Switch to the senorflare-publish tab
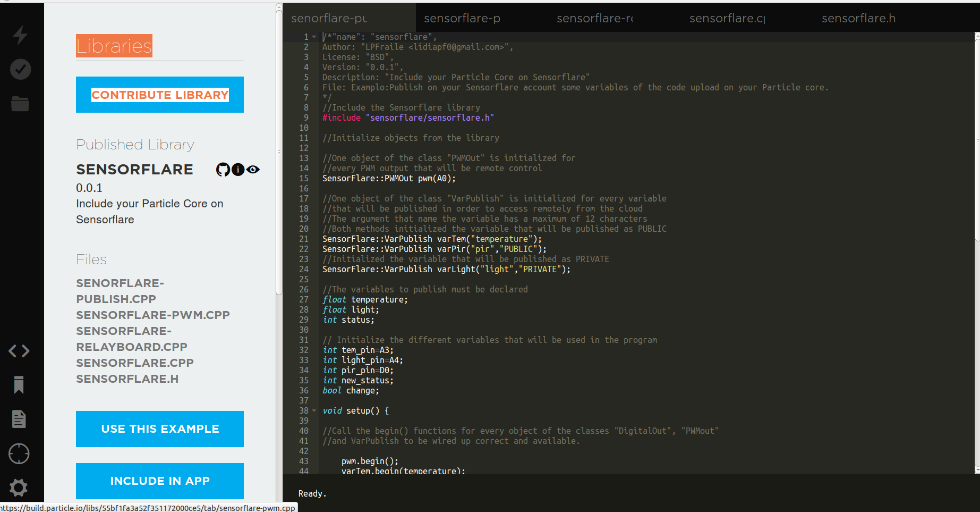 point(349,19)
